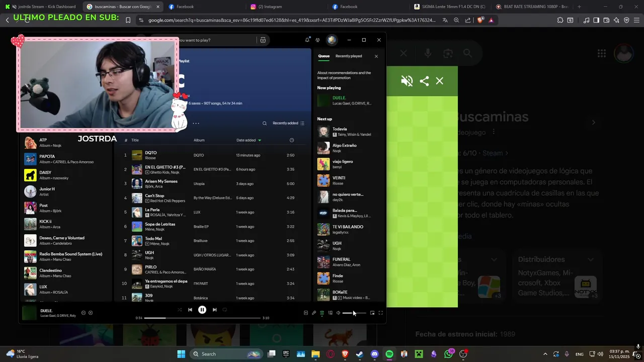
Task: Toggle the Queue view icon in player bar
Action: (x=322, y=313)
